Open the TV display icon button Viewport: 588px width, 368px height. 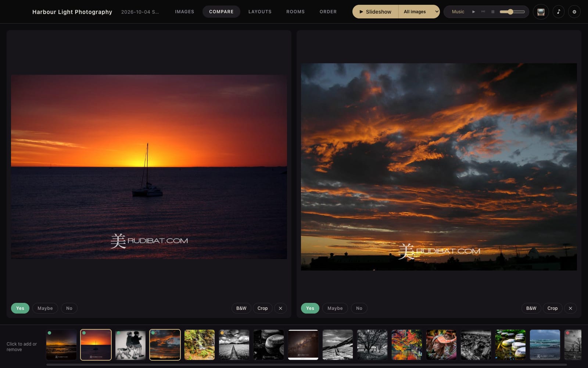pyautogui.click(x=541, y=12)
